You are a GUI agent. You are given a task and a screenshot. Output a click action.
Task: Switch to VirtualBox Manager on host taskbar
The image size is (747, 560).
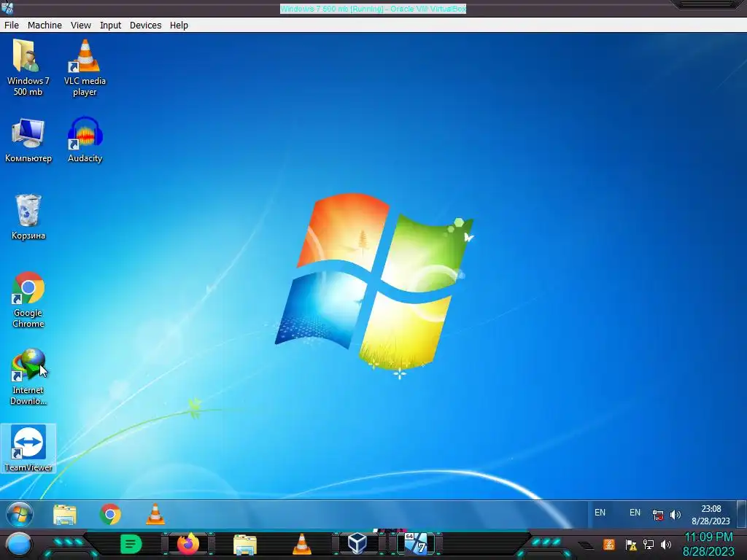click(x=357, y=544)
